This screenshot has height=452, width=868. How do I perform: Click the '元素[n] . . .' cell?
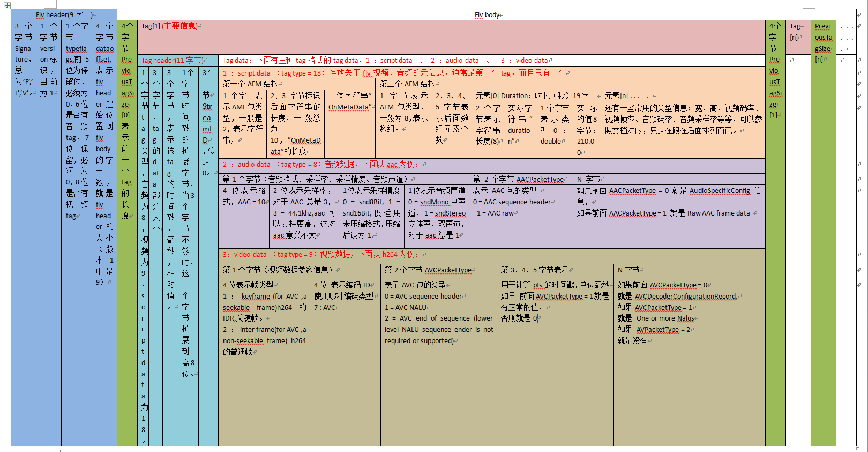click(x=683, y=95)
